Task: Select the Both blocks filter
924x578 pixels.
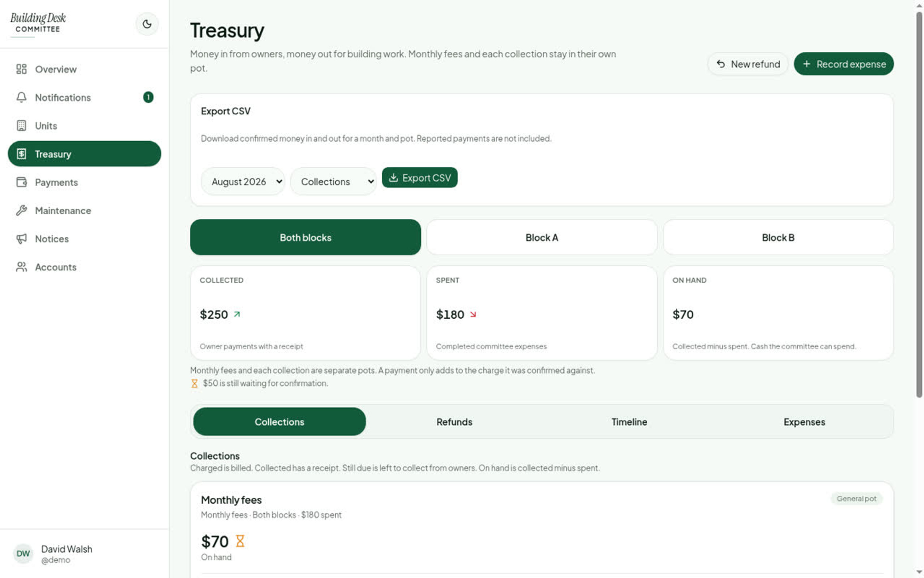Action: pos(305,237)
